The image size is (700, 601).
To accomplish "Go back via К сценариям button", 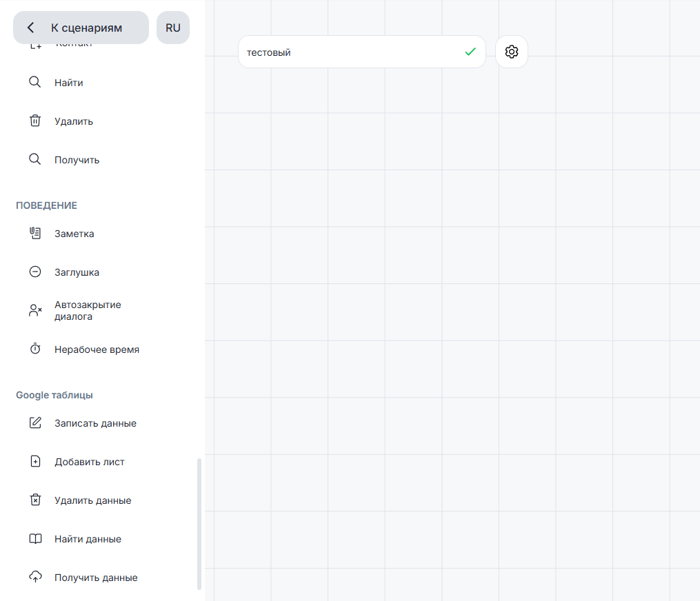I will 81,28.
